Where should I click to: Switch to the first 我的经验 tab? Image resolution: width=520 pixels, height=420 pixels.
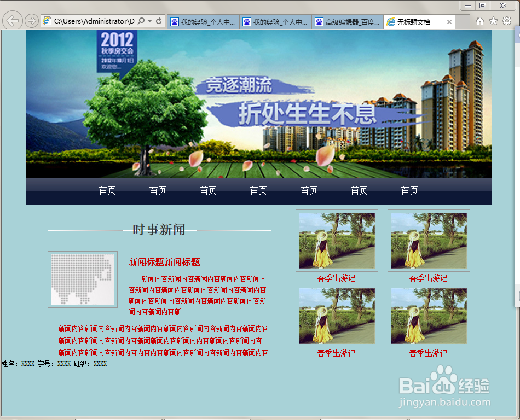(203, 22)
